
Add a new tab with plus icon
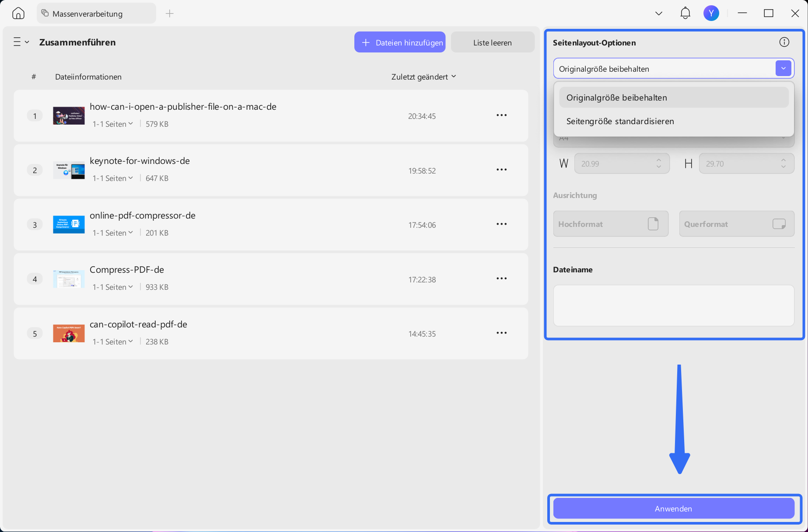point(170,14)
